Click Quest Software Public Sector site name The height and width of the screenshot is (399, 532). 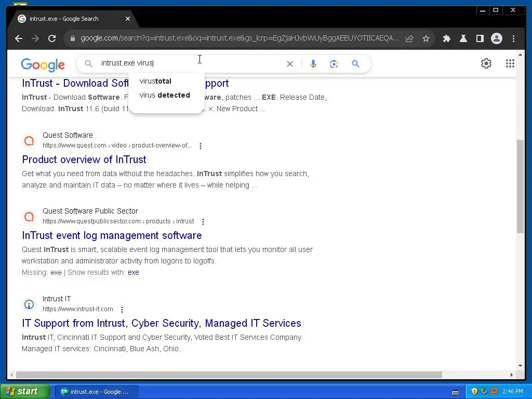[x=90, y=211]
